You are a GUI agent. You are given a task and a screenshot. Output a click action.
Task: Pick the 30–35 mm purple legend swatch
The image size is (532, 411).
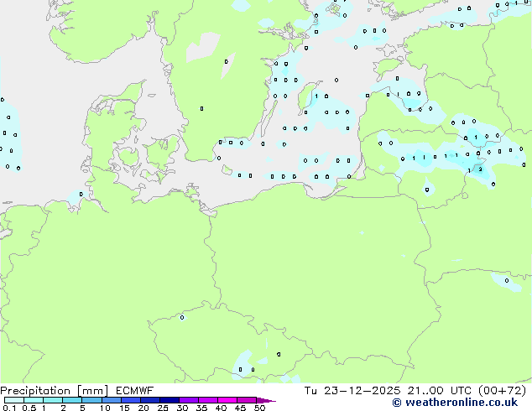189,400
